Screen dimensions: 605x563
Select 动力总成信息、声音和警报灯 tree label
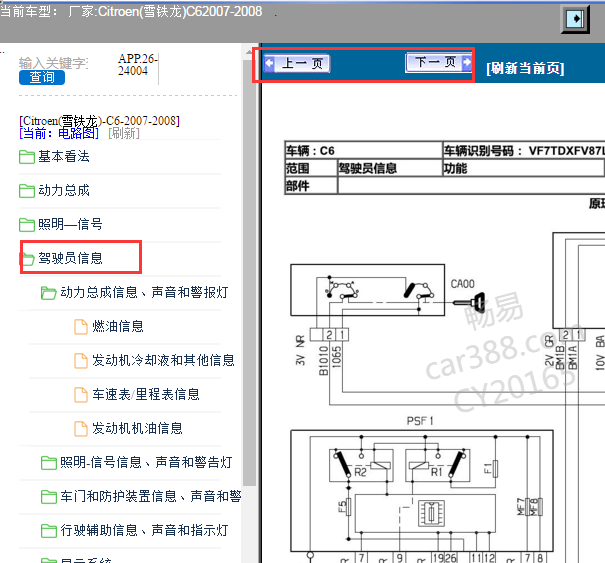tap(144, 292)
